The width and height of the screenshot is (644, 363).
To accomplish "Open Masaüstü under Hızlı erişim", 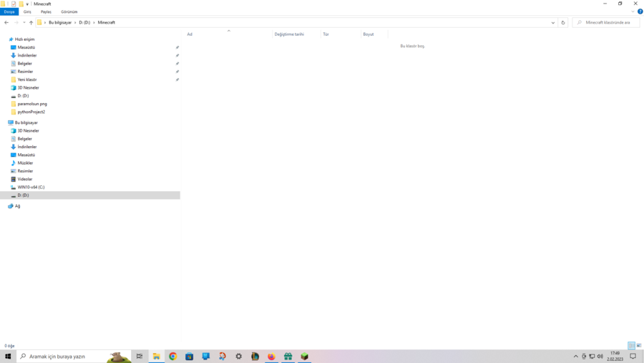I will pos(26,47).
